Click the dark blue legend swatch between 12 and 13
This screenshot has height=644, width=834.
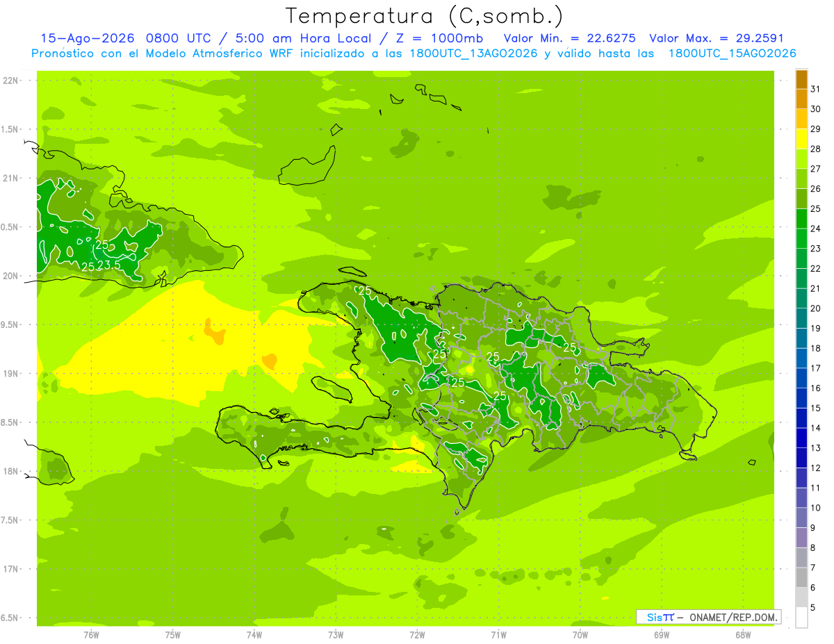(x=801, y=458)
